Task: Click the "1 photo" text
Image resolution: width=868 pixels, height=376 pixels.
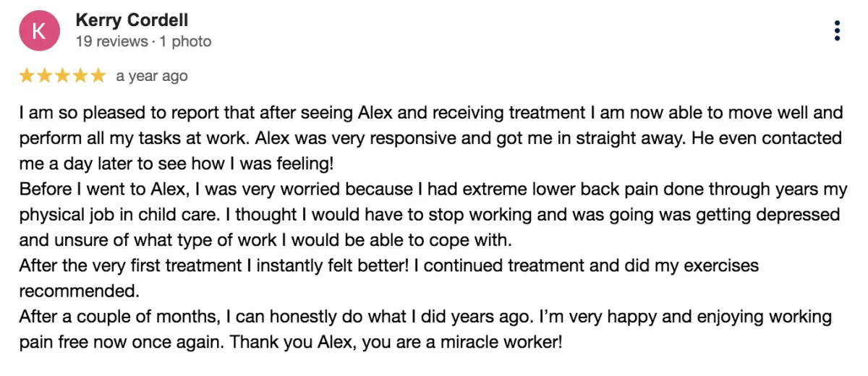Action: (x=185, y=41)
